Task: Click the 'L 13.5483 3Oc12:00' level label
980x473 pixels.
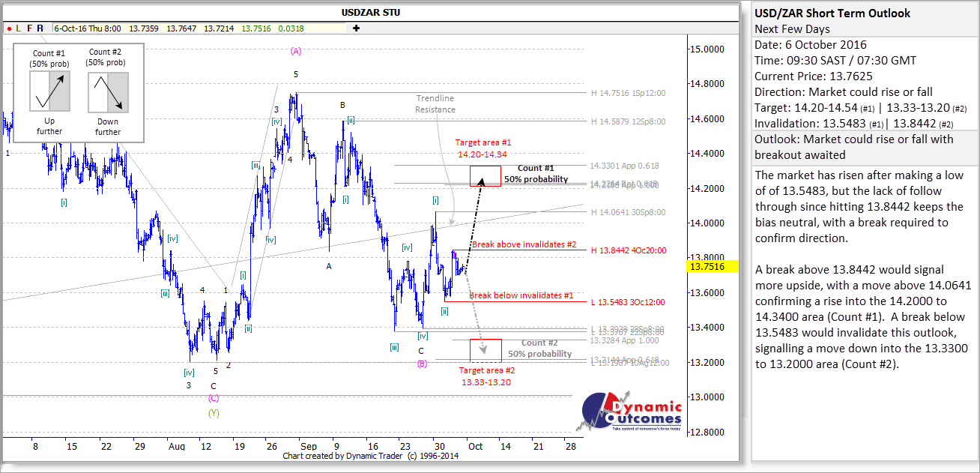Action: coord(629,302)
